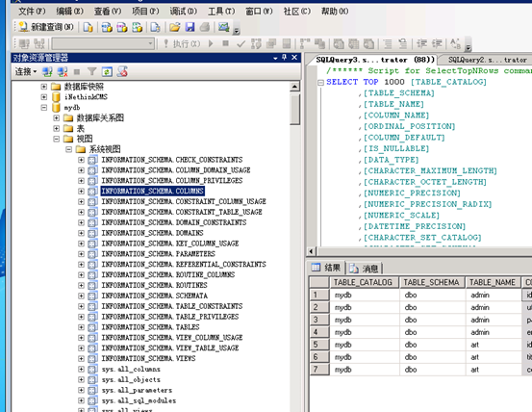Click the Parse checkmark icon
Screen dimensions: 532x412
coord(241,43)
